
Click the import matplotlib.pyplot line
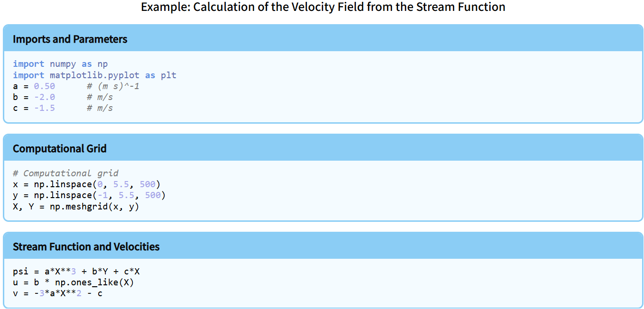94,75
